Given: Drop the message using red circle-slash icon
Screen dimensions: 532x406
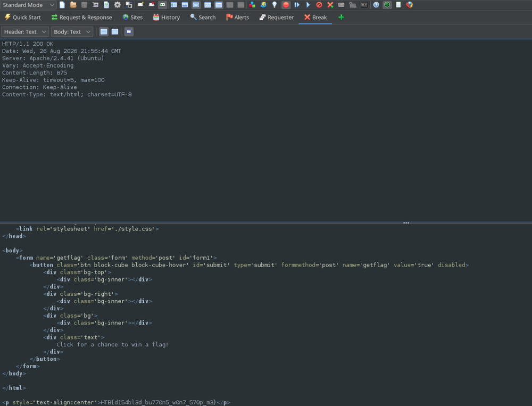Looking at the screenshot, I should coord(319,5).
